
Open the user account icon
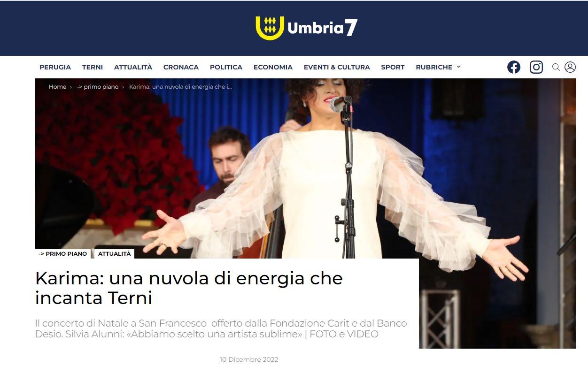click(x=570, y=67)
